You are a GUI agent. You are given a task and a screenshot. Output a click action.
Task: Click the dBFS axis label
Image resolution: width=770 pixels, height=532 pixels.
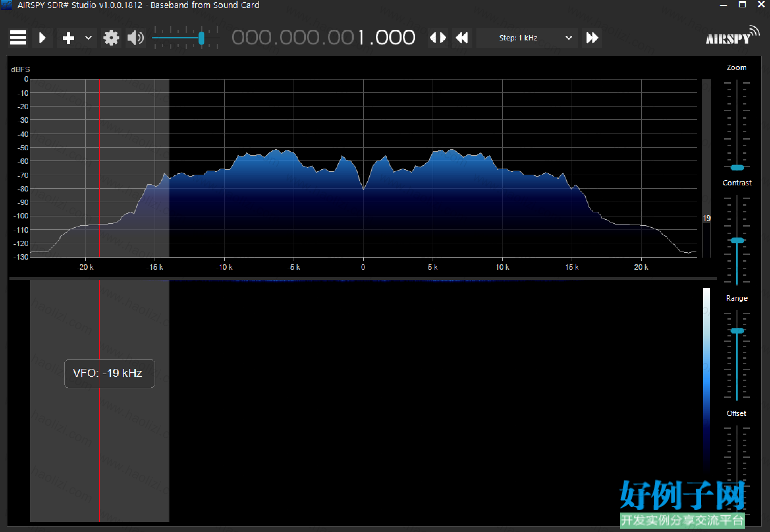tap(20, 69)
